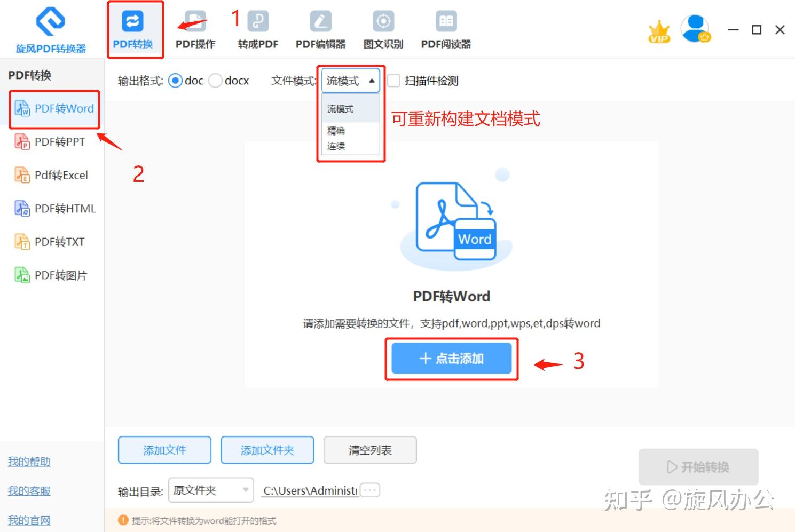This screenshot has width=795, height=532.
Task: Click the C:\Users\Administ output path
Action: coord(310,490)
